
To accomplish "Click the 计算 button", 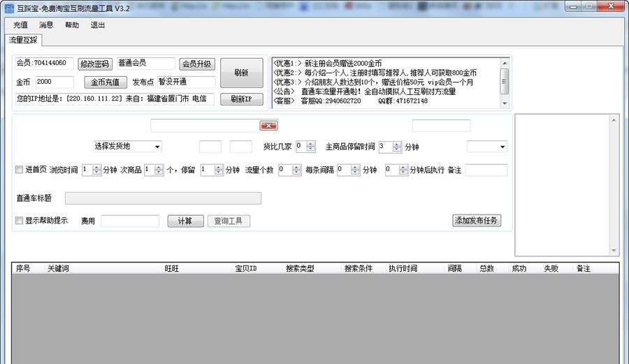I will click(x=185, y=221).
